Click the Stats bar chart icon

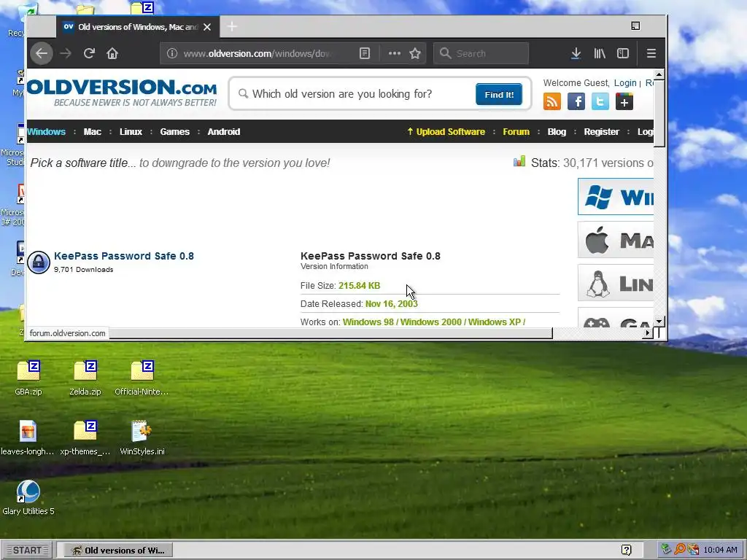point(519,161)
